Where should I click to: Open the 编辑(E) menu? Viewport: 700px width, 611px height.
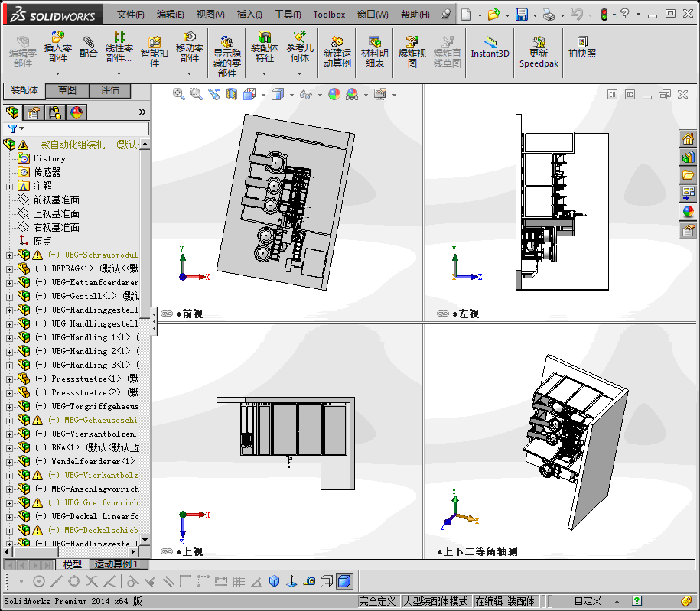tap(170, 15)
